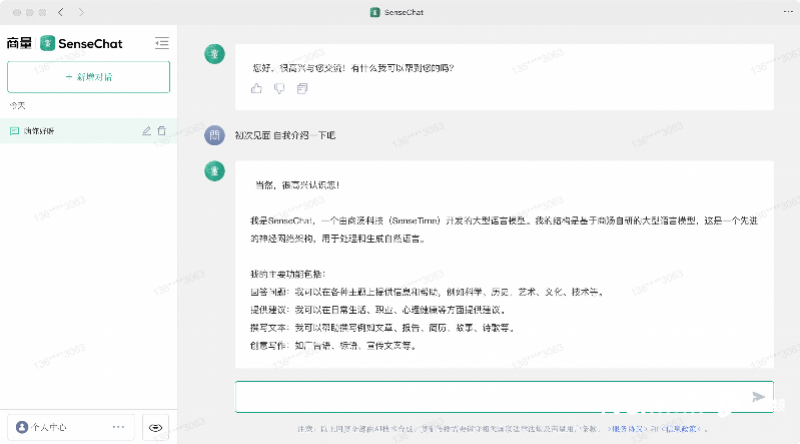Screen dimensions: 800x444
Task: Go forward with the right arrow in title bar
Action: (81, 12)
